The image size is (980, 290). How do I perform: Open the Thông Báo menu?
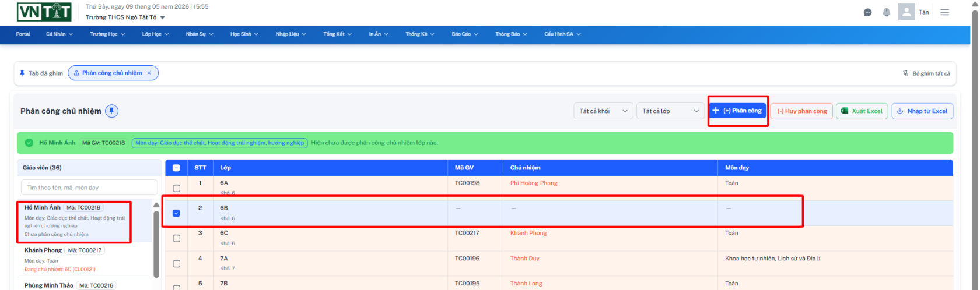(x=511, y=34)
